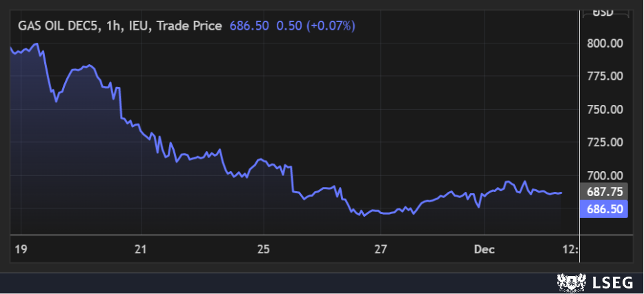Select the 27 date on time axis
This screenshot has width=644, height=294.
(380, 248)
